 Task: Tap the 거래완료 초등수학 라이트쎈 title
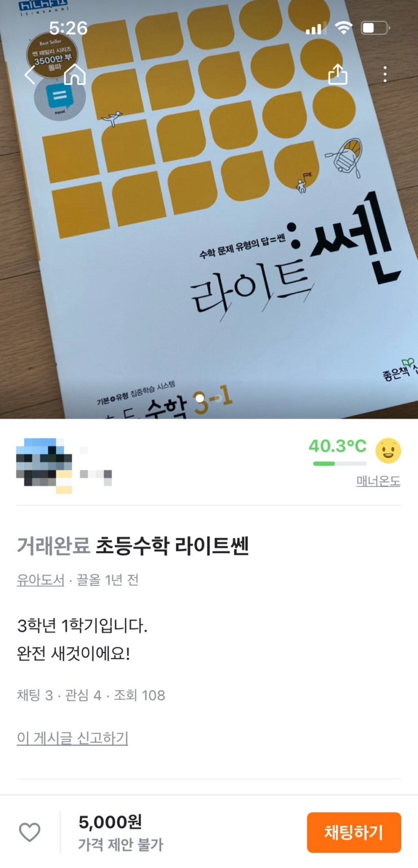[x=133, y=545]
